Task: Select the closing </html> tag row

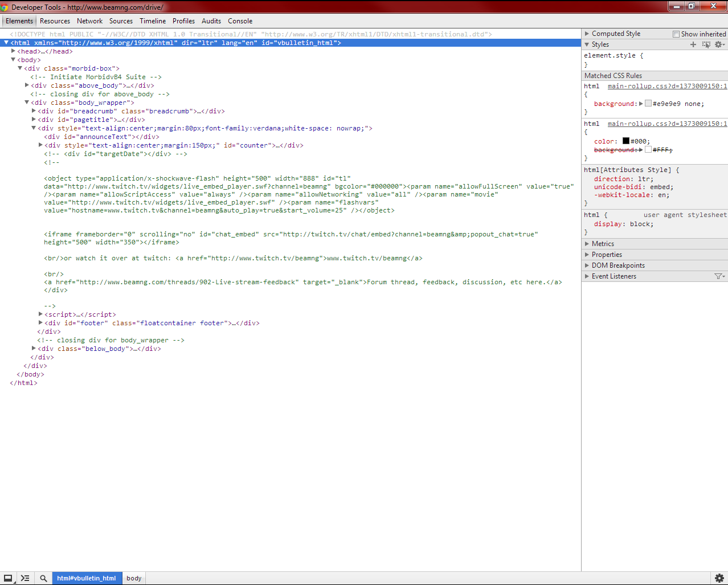Action: click(24, 383)
